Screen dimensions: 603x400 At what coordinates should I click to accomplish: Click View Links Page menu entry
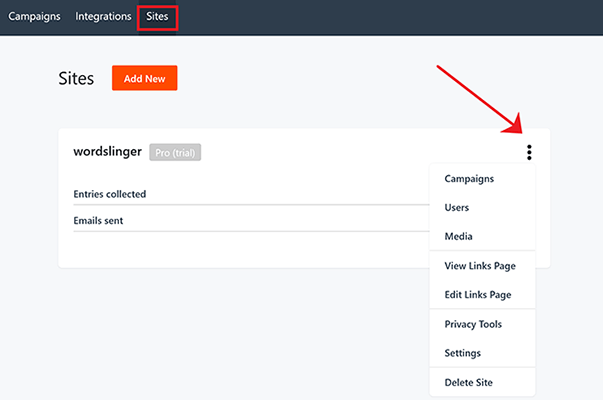point(478,266)
